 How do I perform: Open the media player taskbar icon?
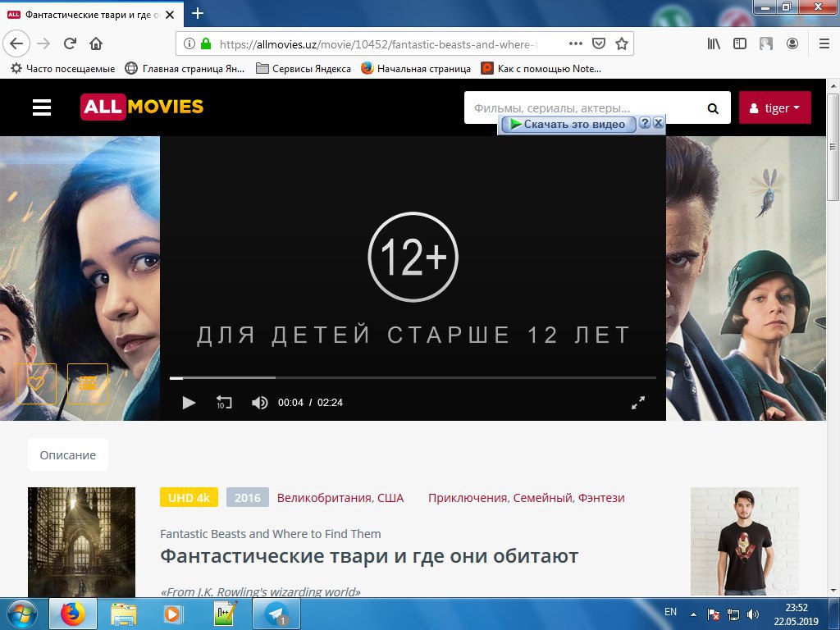click(x=173, y=614)
